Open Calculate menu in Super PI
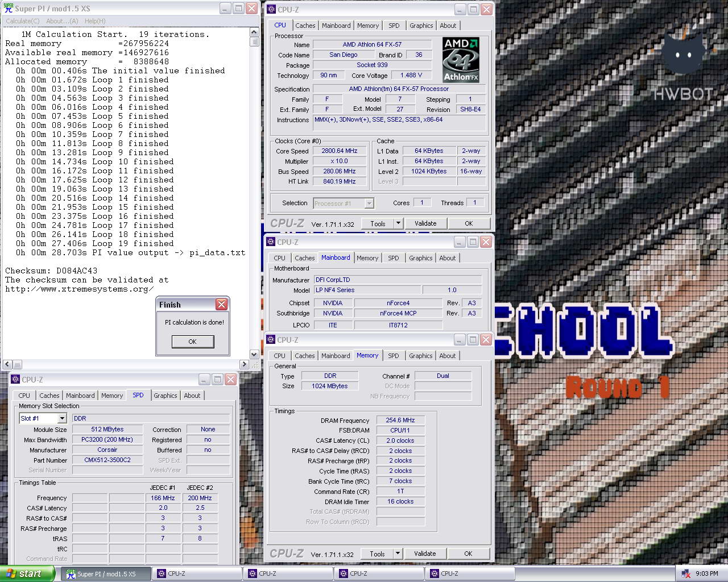 click(23, 21)
